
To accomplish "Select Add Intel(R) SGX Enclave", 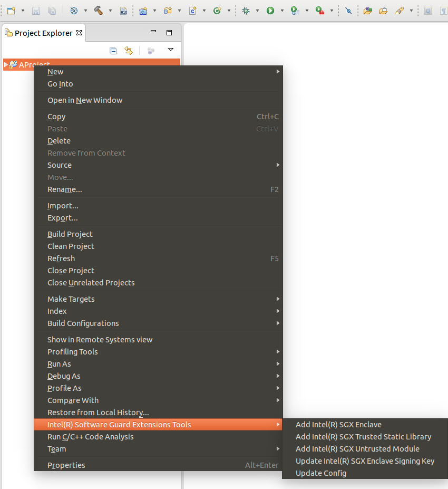I will (x=338, y=425).
